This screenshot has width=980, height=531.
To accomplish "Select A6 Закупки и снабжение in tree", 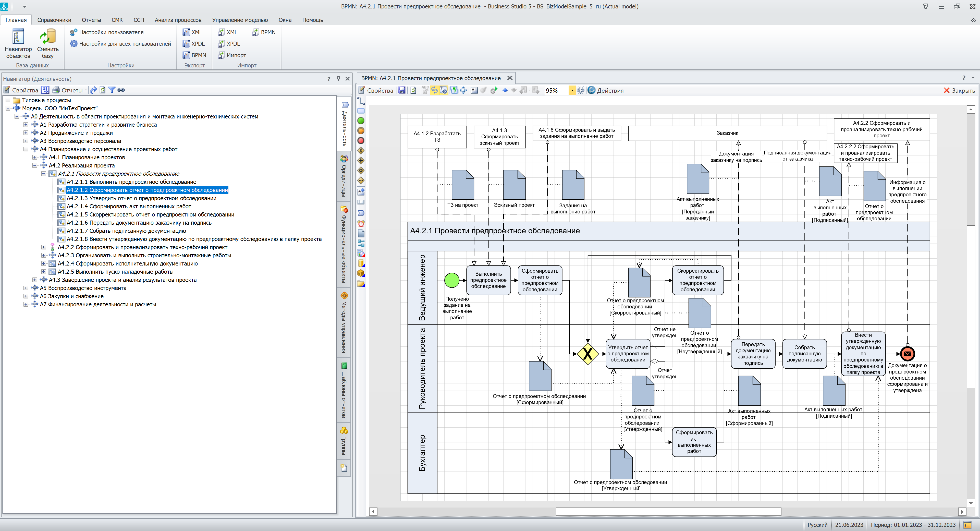I will [x=71, y=296].
